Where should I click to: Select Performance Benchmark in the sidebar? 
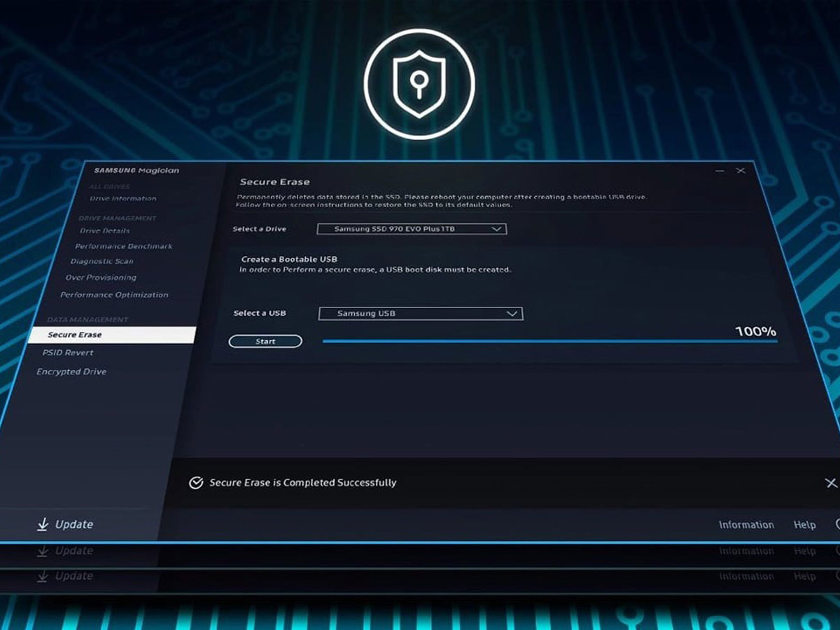(x=123, y=246)
